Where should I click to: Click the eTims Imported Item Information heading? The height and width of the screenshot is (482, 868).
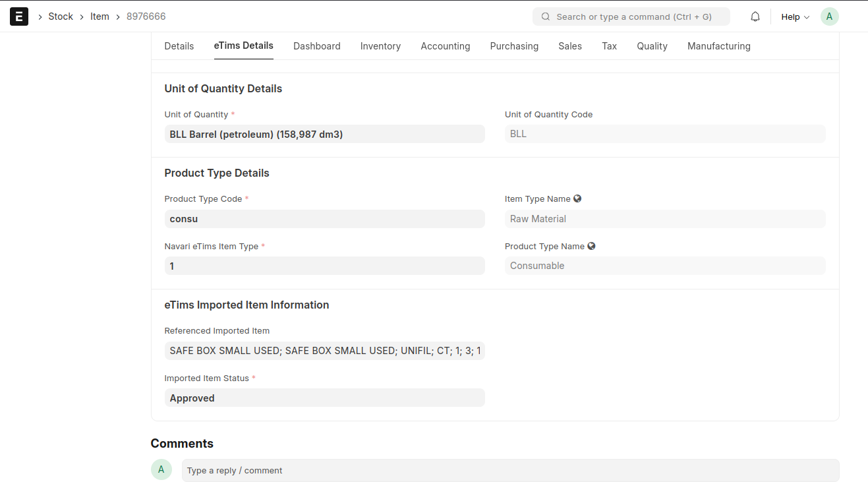[246, 305]
